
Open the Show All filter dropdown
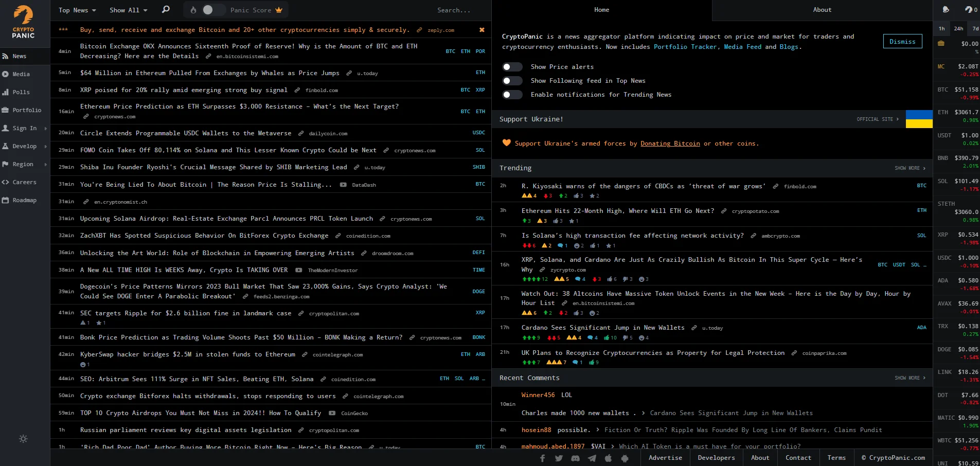[x=129, y=10]
